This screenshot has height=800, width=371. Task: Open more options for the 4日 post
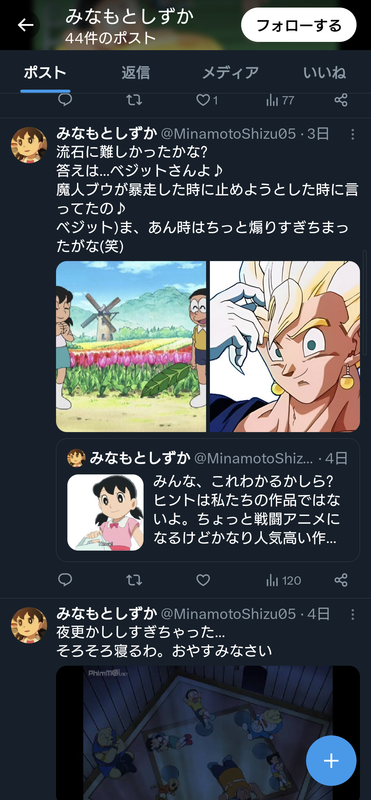point(352,614)
